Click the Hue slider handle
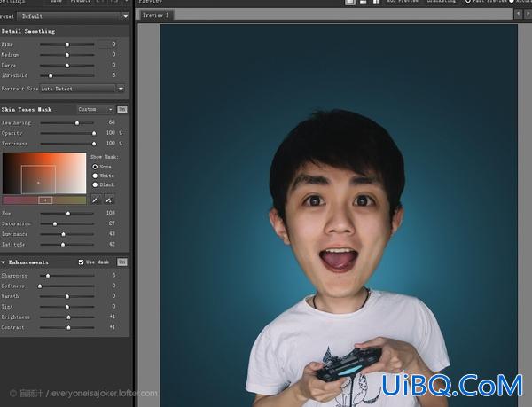The image size is (532, 407). click(68, 214)
